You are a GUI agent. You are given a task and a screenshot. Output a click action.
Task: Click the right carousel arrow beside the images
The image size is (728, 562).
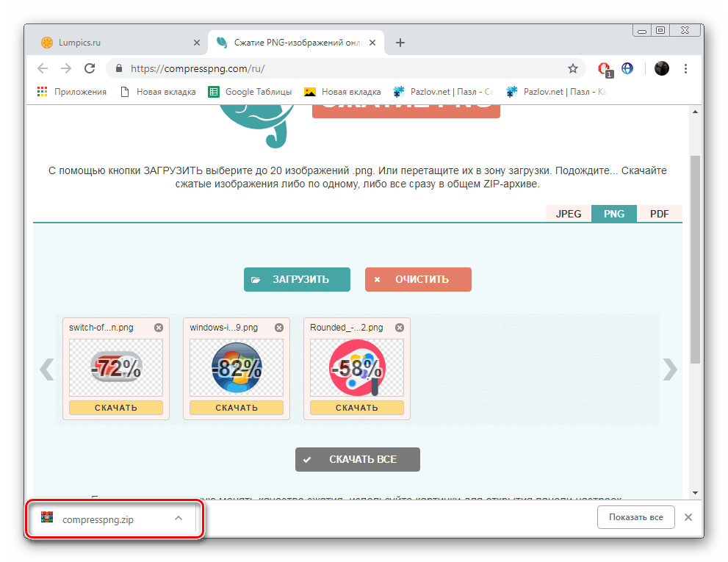[x=669, y=369]
